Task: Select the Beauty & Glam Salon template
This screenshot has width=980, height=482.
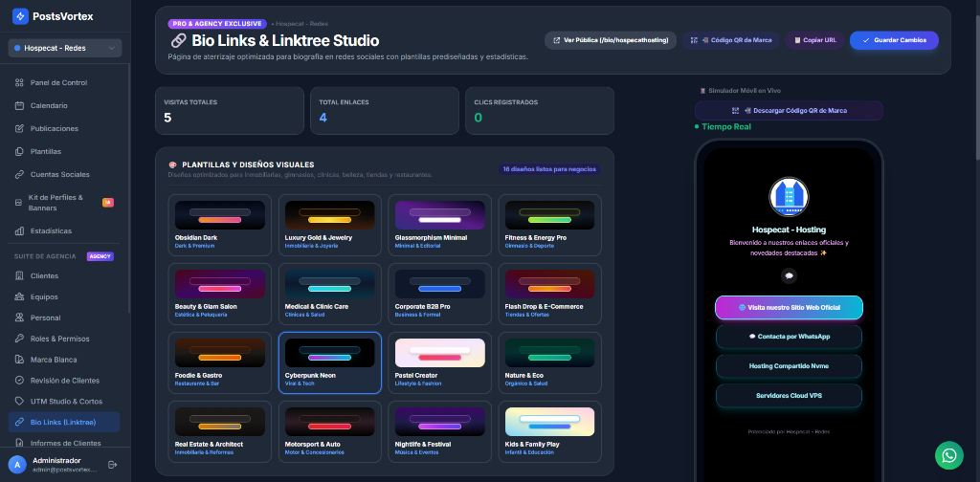Action: pyautogui.click(x=220, y=294)
